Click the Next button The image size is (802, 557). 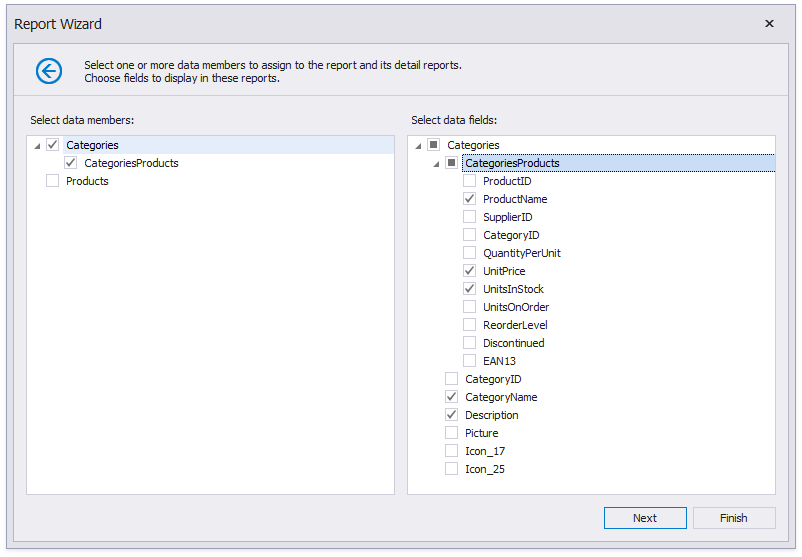click(645, 518)
